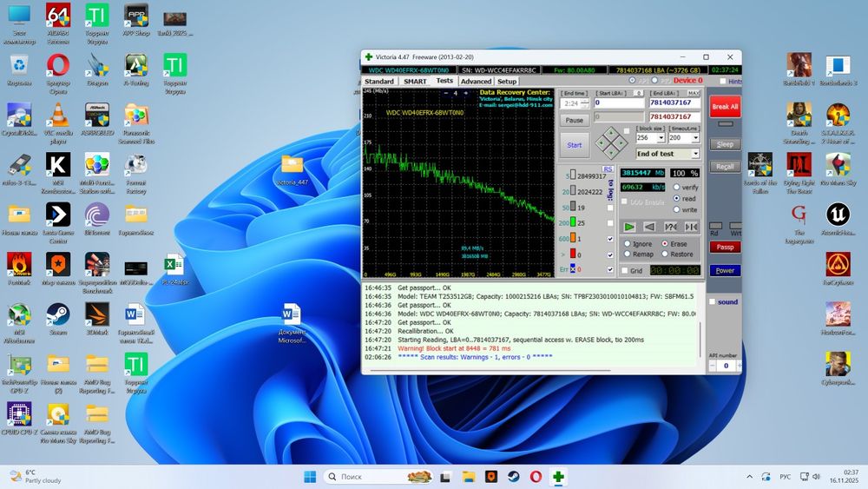Open the Advanced tab

[476, 82]
